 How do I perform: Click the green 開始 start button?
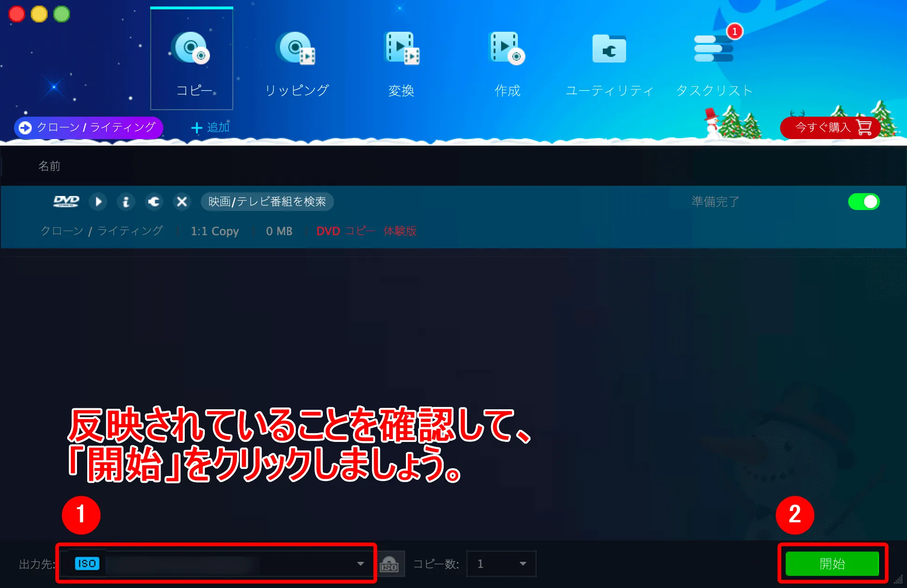tap(832, 564)
